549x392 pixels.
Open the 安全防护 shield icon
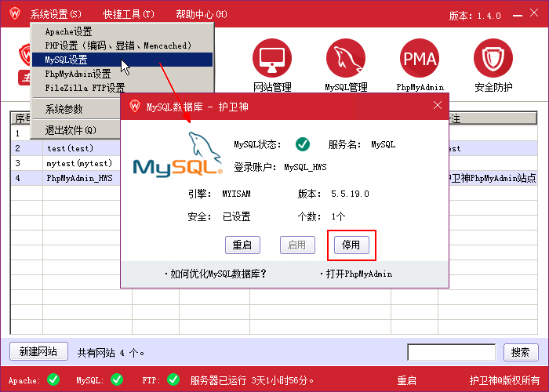tap(493, 58)
